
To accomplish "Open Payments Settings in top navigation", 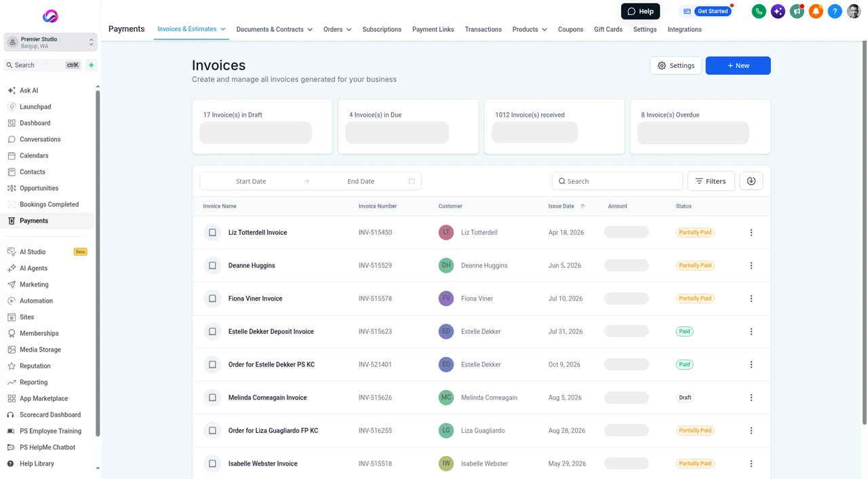I will [x=645, y=30].
